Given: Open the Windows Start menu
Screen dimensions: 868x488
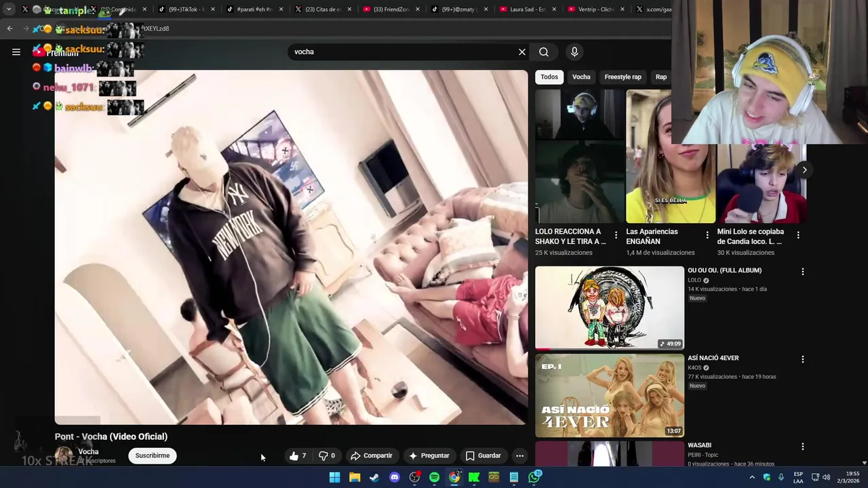Looking at the screenshot, I should tap(334, 477).
